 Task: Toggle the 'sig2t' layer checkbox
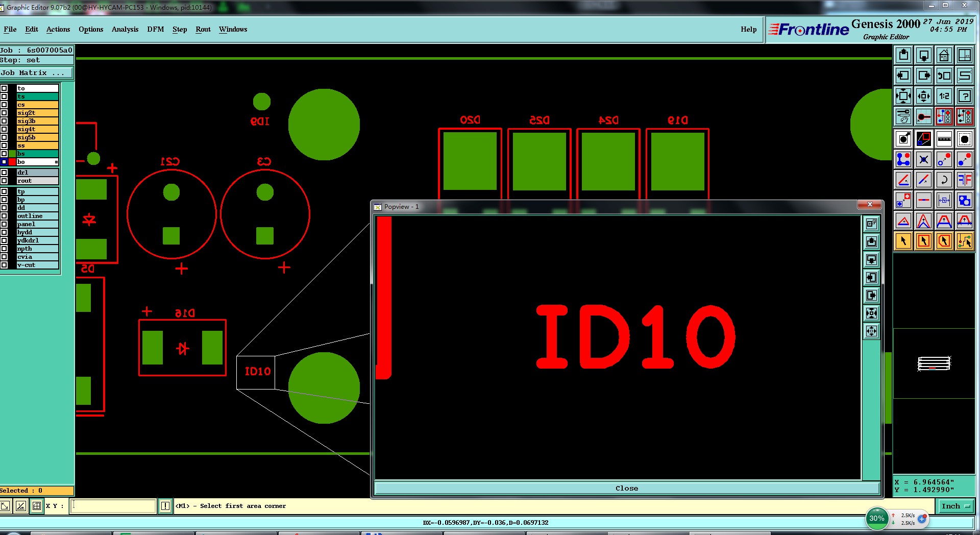coord(4,113)
